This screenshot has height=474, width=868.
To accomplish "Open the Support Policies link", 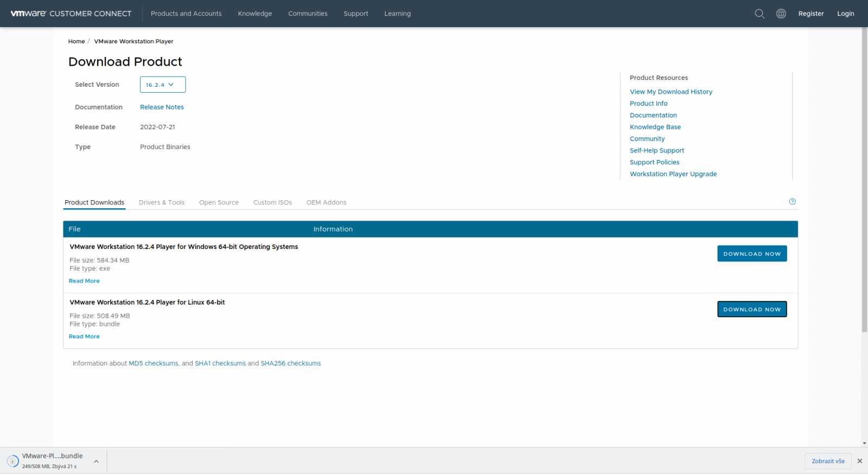I will pyautogui.click(x=654, y=162).
